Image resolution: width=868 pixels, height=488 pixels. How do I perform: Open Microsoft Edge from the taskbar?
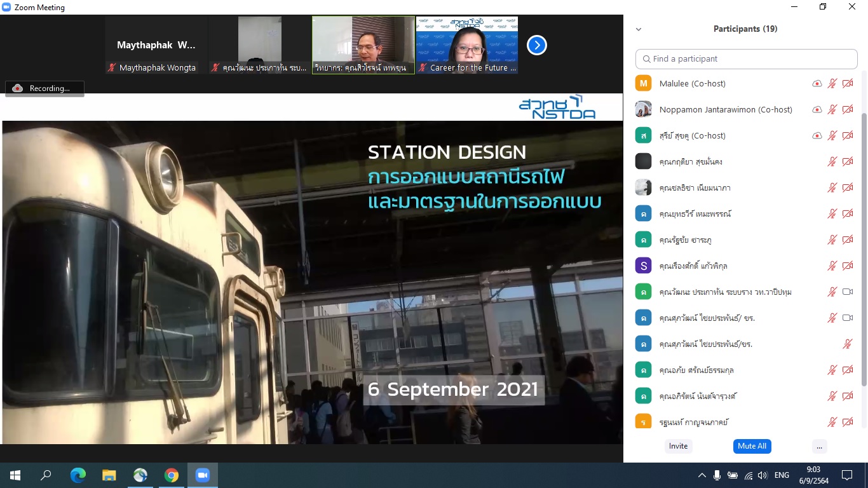pos(78,475)
